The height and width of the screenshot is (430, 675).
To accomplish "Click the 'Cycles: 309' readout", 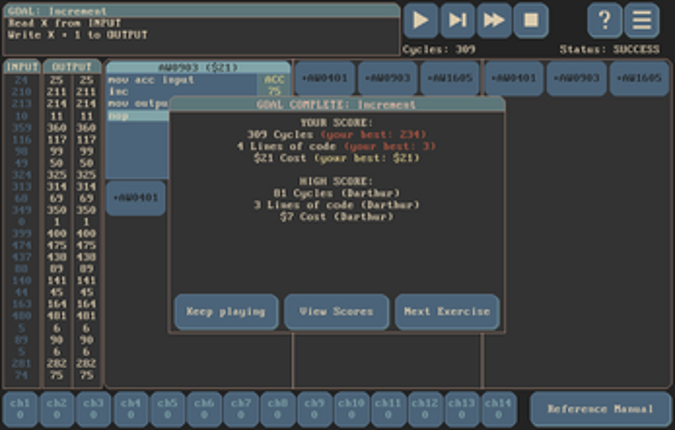I will (439, 49).
